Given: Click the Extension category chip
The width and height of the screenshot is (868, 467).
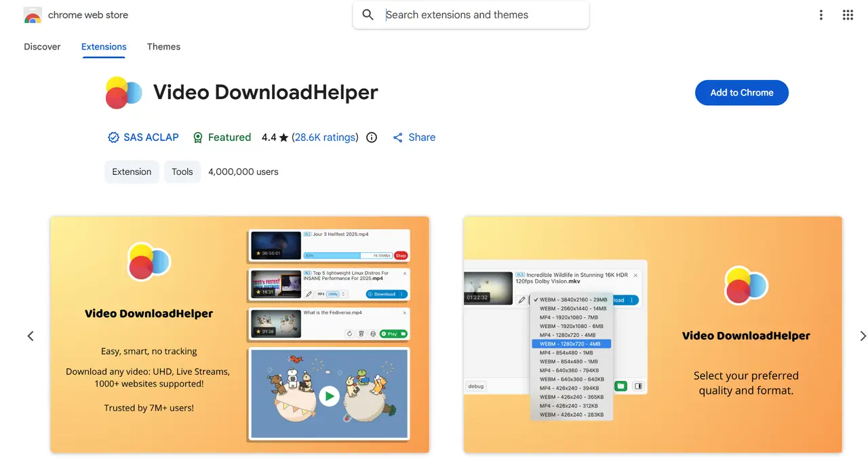Looking at the screenshot, I should [x=132, y=172].
